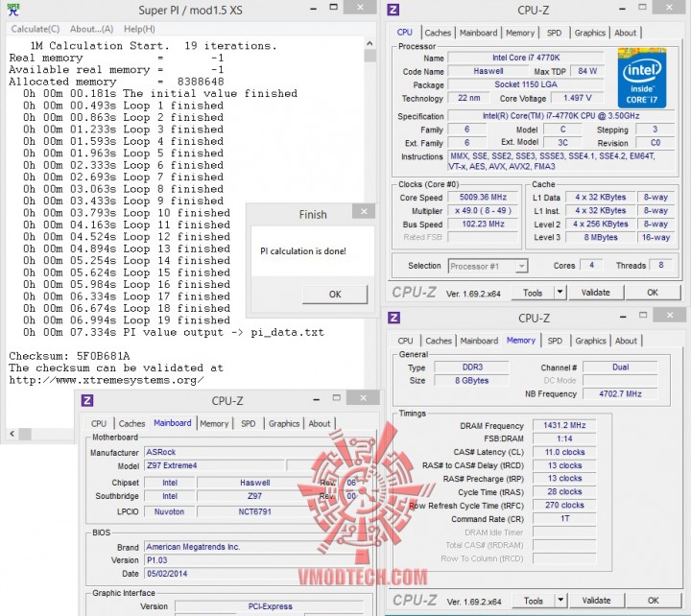Screen dimensions: 691x616
Task: Click the Bus Speed 102.23 MHz value
Action: tap(483, 224)
